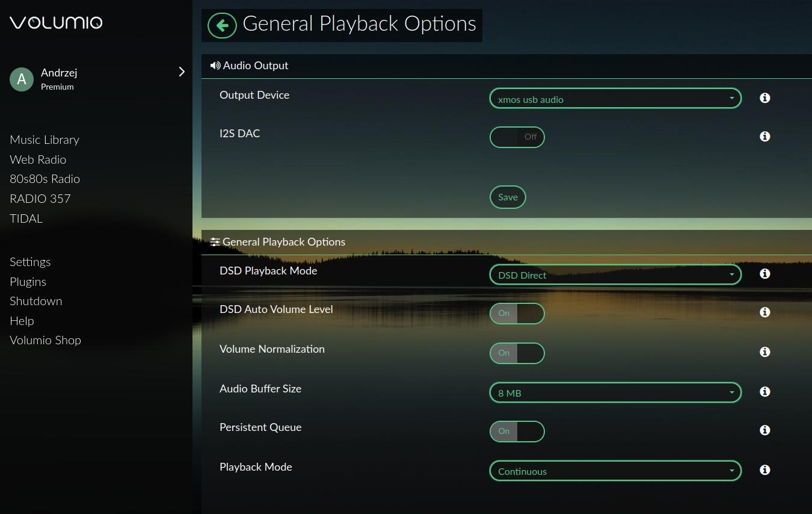This screenshot has height=514, width=812.
Task: Disable DSD Auto Volume Level switch
Action: (x=517, y=314)
